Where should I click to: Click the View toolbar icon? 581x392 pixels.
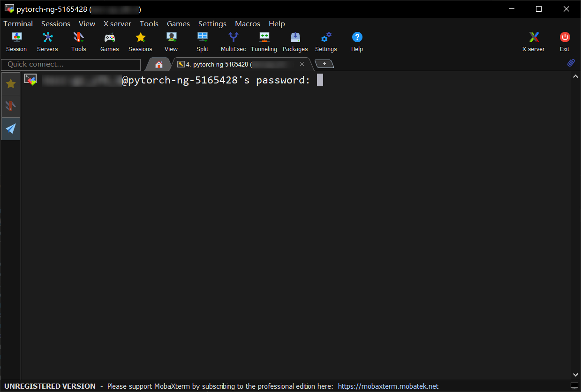[x=171, y=42]
